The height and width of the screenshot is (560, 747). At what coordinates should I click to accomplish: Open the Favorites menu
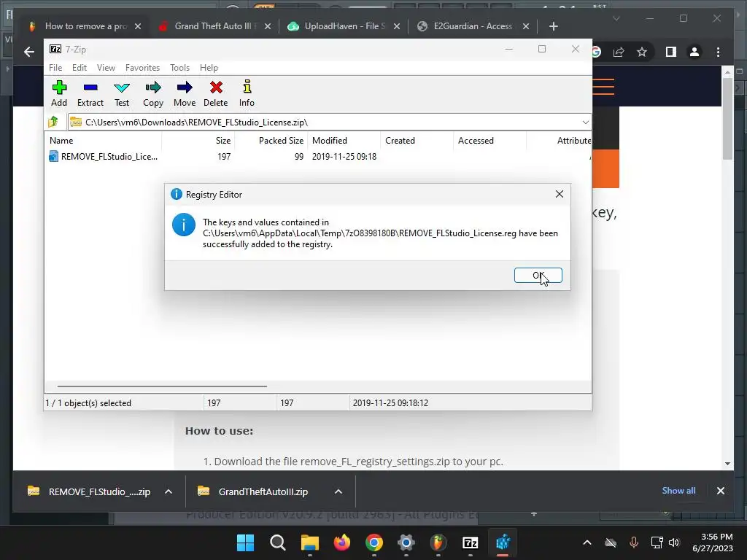pyautogui.click(x=142, y=68)
